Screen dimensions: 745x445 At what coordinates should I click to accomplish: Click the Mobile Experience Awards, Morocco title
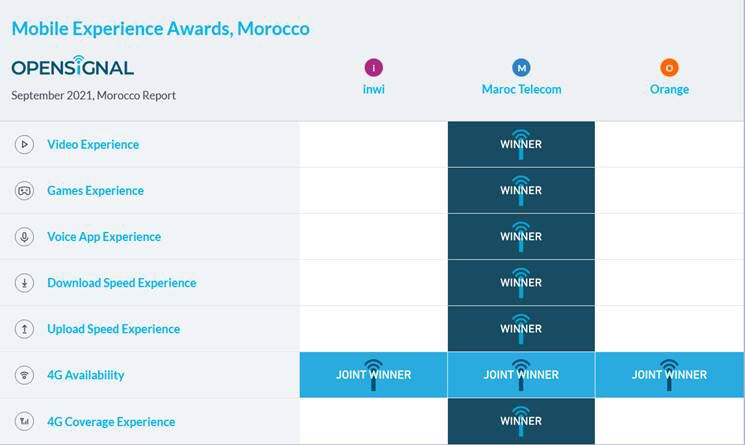pyautogui.click(x=160, y=28)
